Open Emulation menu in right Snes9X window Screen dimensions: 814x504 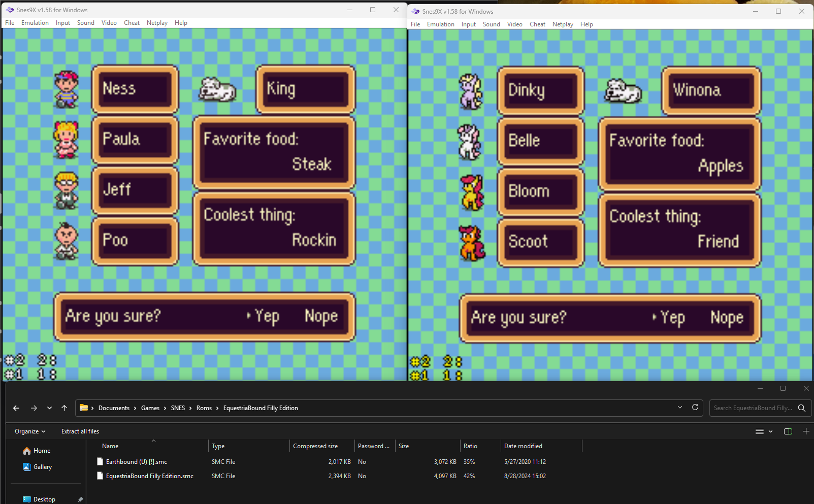click(441, 24)
